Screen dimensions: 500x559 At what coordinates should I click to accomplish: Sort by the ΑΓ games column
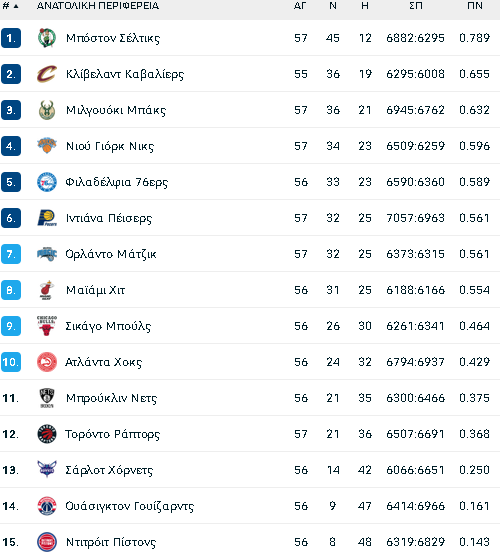click(x=300, y=6)
